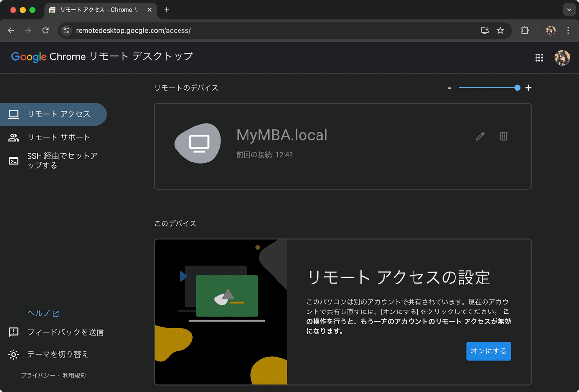Adjust the device card size slider
The image size is (579, 392).
click(489, 88)
